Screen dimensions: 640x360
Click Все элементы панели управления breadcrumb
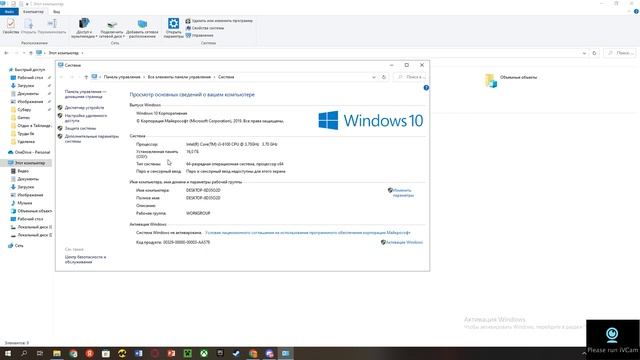(x=179, y=77)
